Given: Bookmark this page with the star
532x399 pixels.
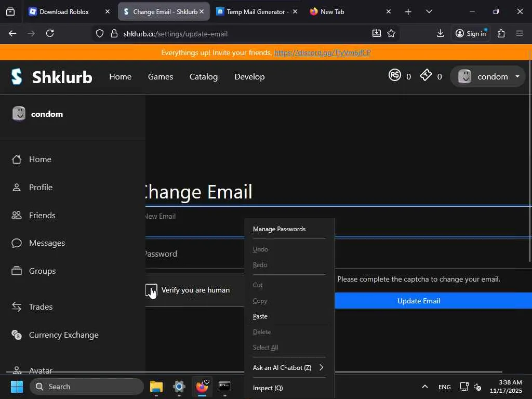Looking at the screenshot, I should coord(391,33).
